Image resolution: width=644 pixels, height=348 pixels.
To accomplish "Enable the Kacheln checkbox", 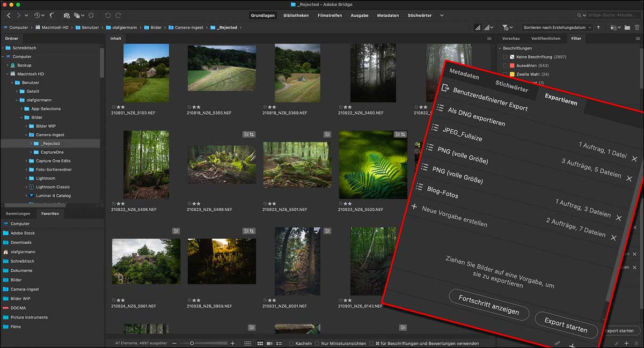I will pos(291,343).
